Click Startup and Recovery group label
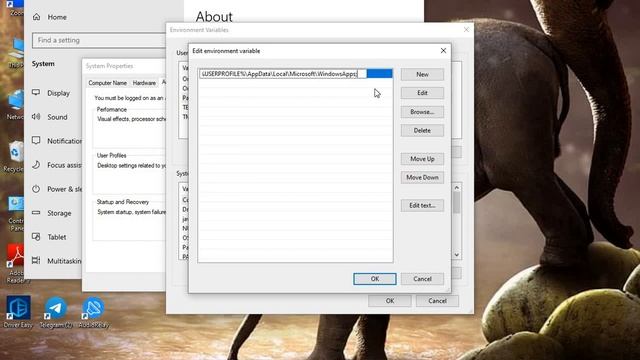640x360 pixels. point(122,202)
